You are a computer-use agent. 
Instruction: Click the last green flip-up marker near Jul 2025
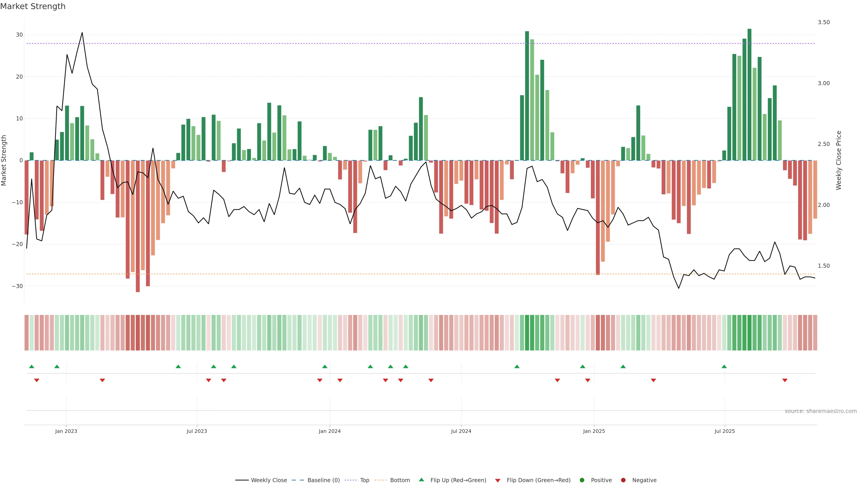[724, 366]
